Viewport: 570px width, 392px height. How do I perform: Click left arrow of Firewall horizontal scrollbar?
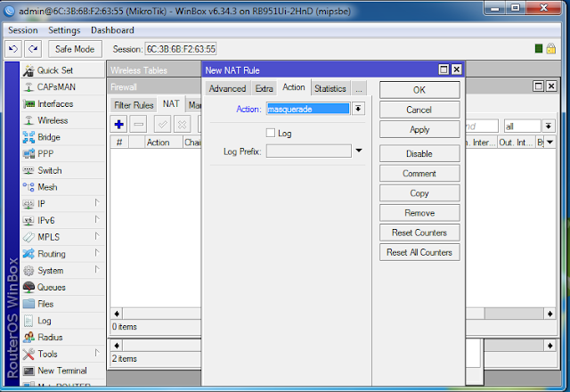pyautogui.click(x=117, y=314)
